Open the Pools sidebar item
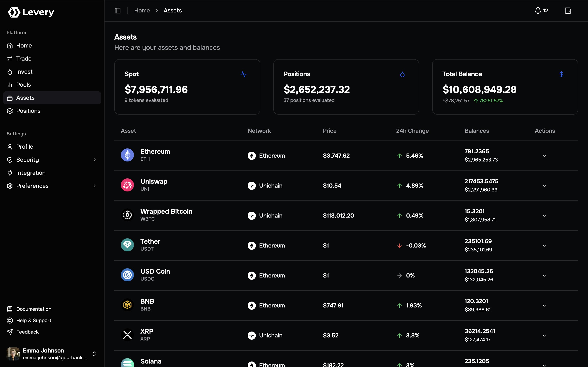The image size is (588, 367). click(23, 85)
